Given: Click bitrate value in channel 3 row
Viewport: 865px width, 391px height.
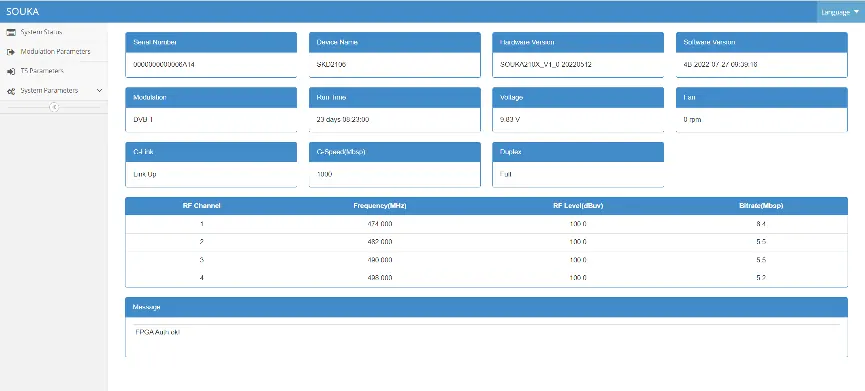Looking at the screenshot, I should coord(761,260).
